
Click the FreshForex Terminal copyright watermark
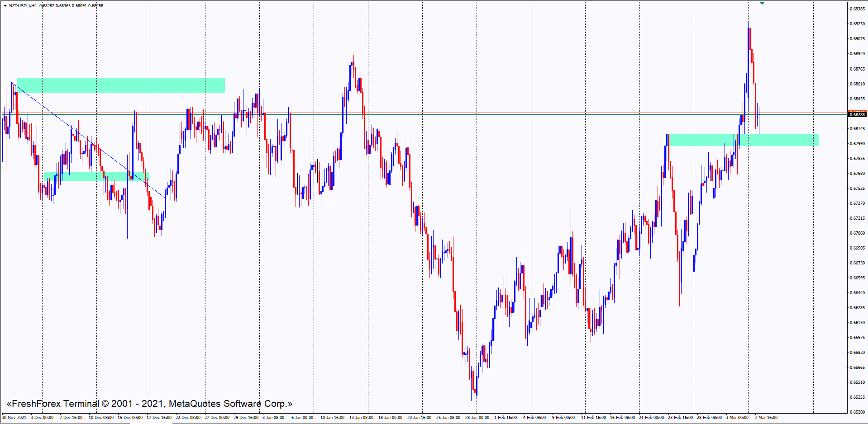point(149,404)
